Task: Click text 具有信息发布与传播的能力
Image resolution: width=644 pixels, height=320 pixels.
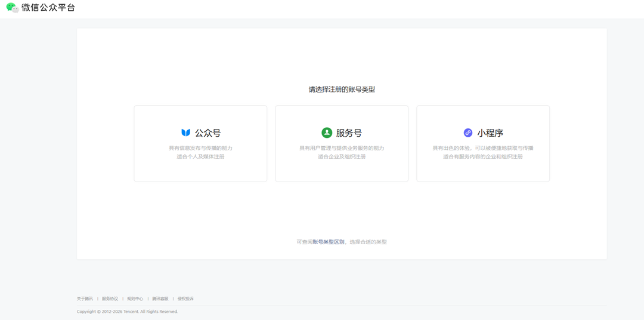Action: 200,148
